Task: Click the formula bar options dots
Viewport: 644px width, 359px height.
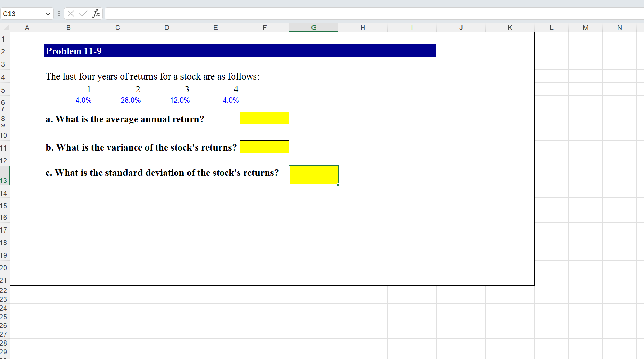Action: tap(59, 14)
